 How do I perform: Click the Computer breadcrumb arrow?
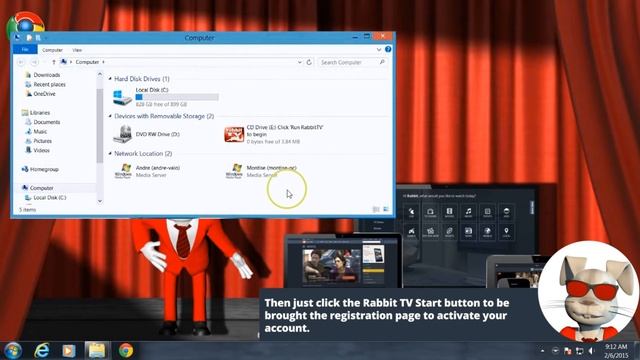pyautogui.click(x=103, y=62)
